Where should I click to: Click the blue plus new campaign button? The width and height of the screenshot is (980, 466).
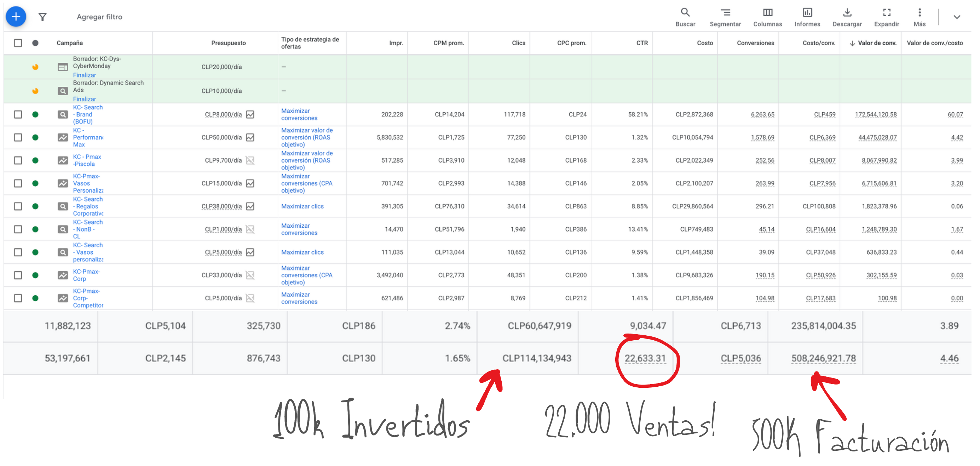tap(16, 17)
